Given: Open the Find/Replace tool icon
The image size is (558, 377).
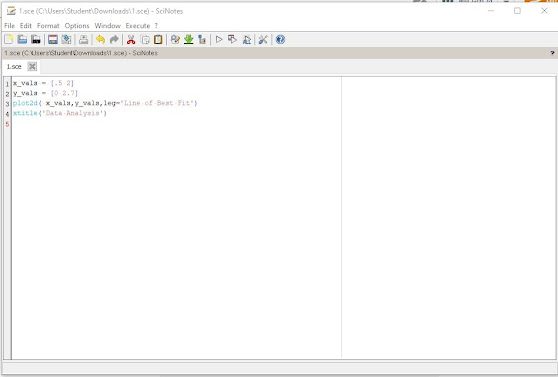Looking at the screenshot, I should pos(175,40).
